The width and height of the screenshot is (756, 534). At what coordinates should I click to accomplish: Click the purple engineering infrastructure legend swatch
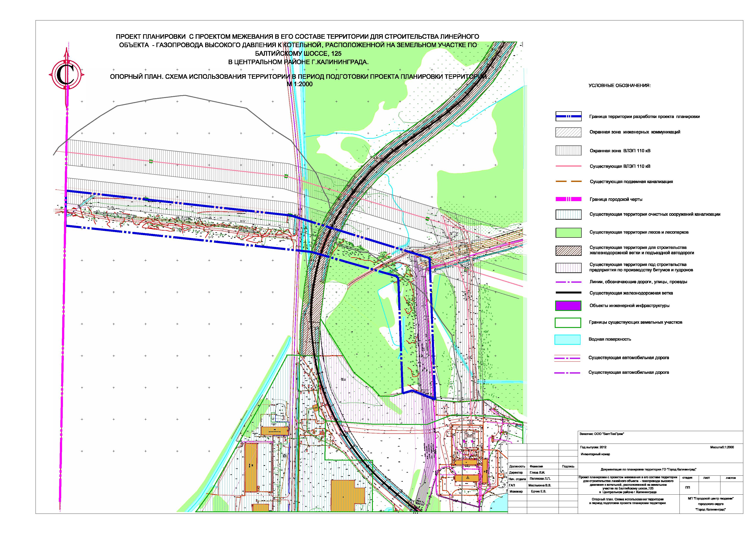point(568,306)
